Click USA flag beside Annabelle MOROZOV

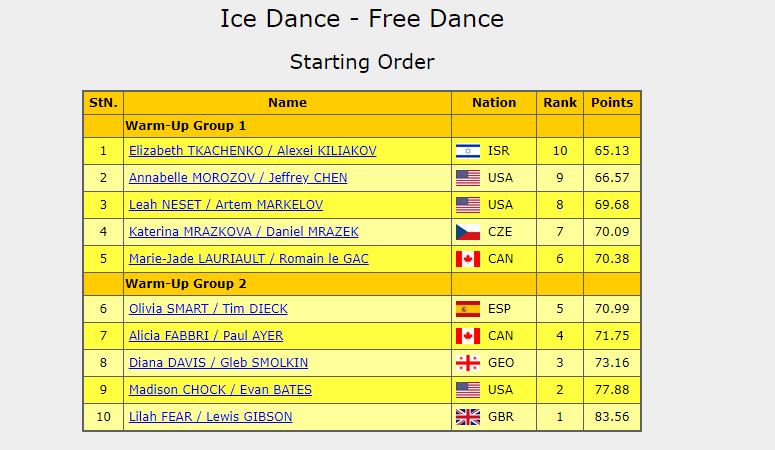[x=467, y=178]
